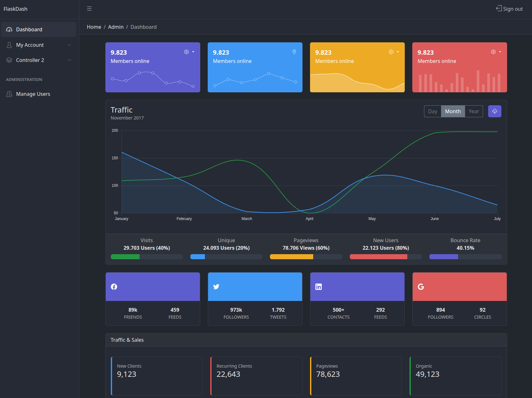
Task: Click the red card bar chart
Action: (460, 81)
